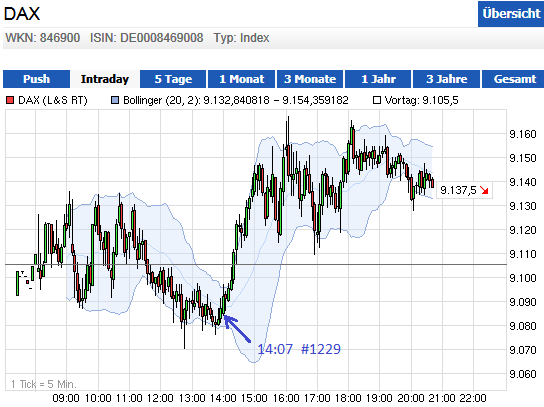Click the 9.110 price axis label
Screen dimensions: 544x407
(522, 254)
